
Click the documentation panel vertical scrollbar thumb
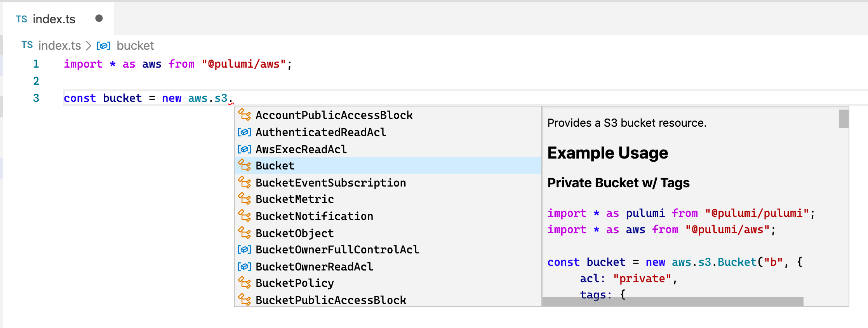[x=844, y=119]
